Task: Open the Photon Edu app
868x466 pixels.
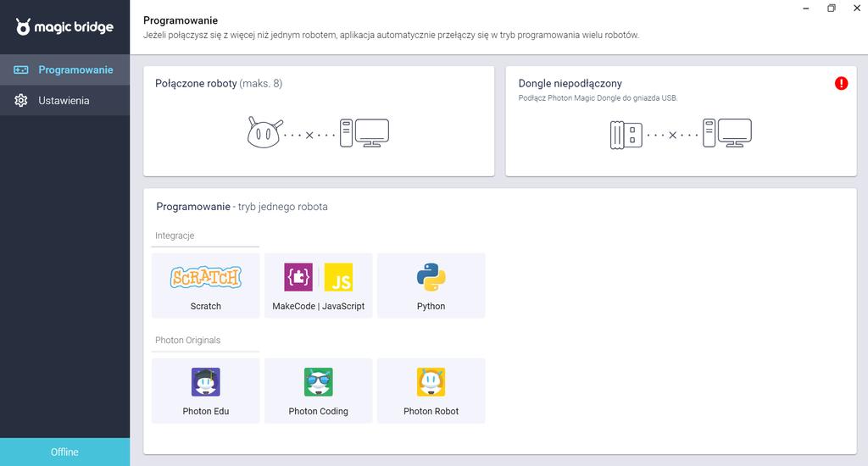Action: [x=205, y=391]
